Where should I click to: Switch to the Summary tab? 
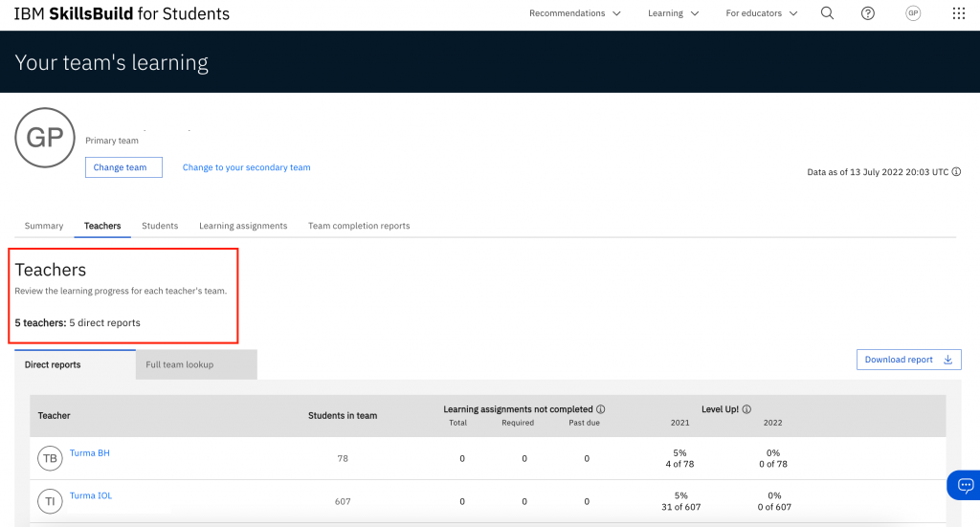click(x=44, y=226)
